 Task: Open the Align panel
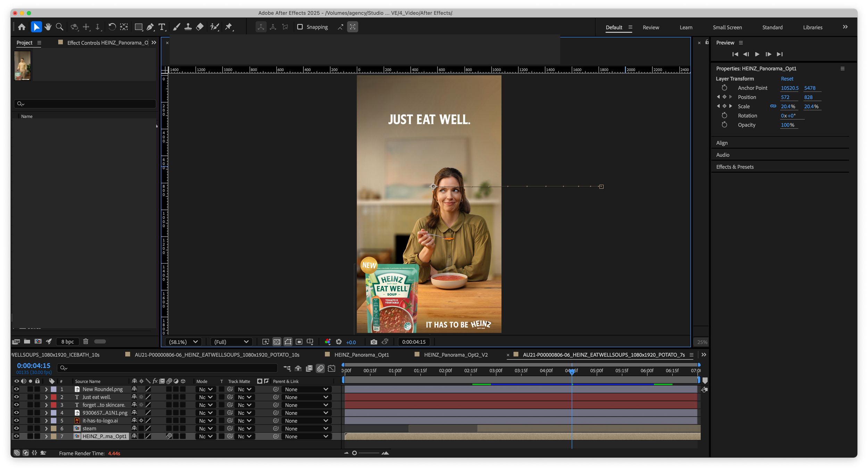point(721,143)
